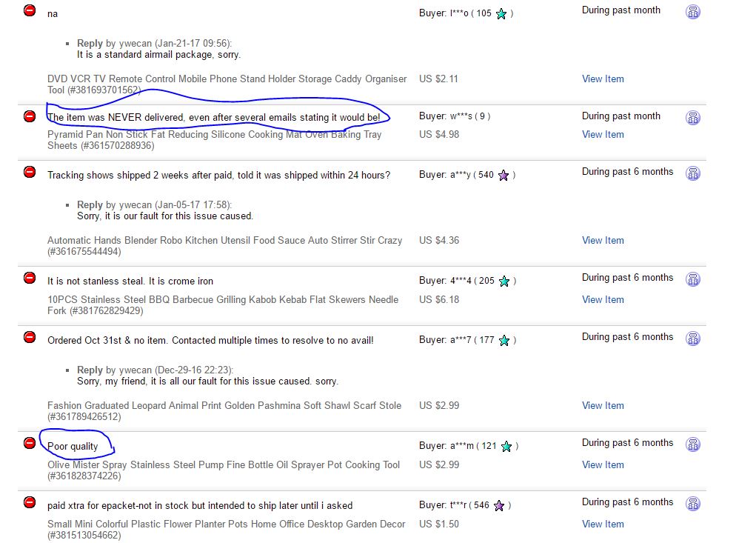The image size is (756, 543).
Task: Click negative icon for 'Tracking shows shipped' feedback
Action: (30, 172)
